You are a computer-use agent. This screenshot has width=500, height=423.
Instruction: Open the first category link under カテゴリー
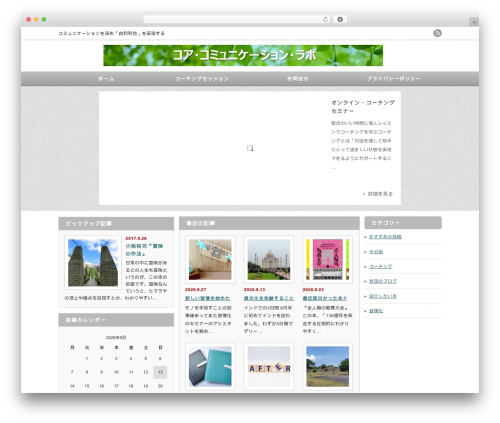click(x=385, y=237)
